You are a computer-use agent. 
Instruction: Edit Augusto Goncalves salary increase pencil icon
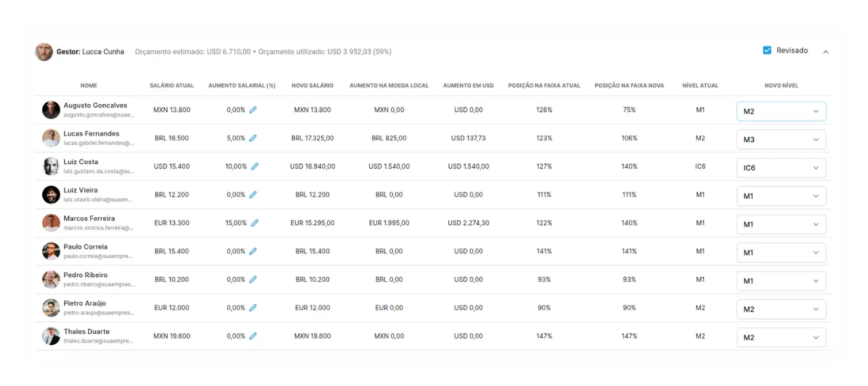pyautogui.click(x=253, y=110)
